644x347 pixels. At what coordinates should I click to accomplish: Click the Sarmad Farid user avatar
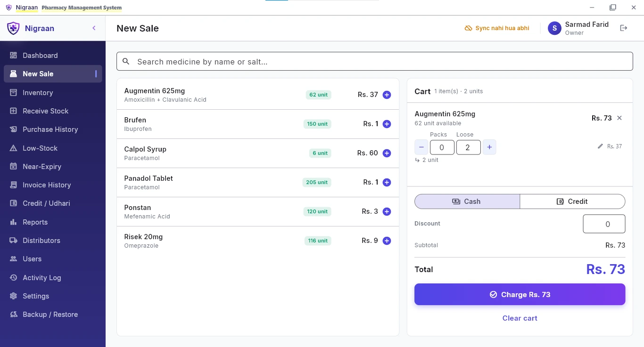pos(554,28)
